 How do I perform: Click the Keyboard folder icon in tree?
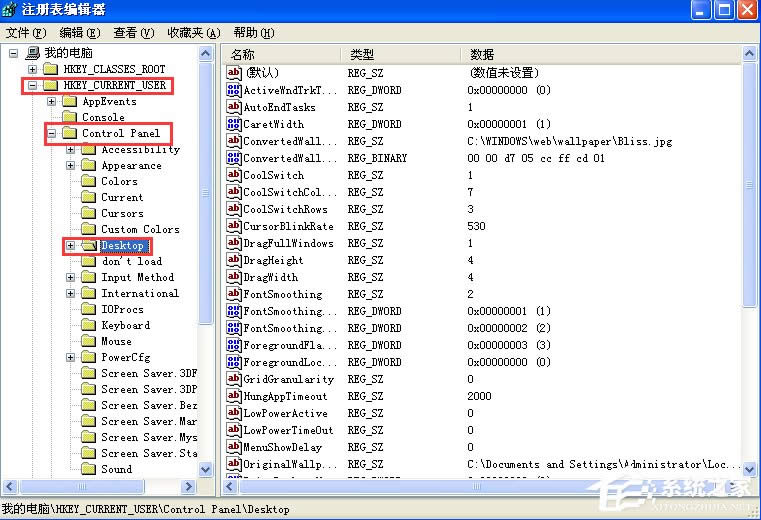(x=88, y=325)
